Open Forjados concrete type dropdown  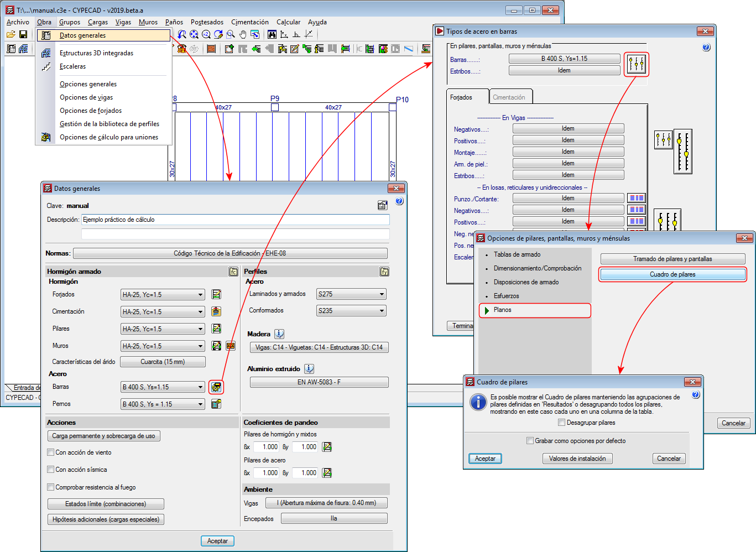pyautogui.click(x=163, y=295)
